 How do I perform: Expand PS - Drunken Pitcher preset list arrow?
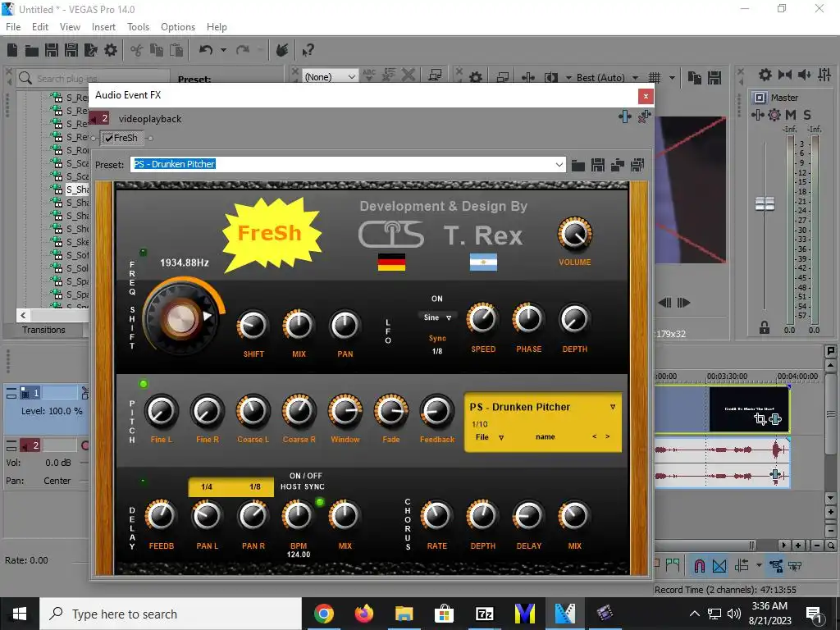612,407
